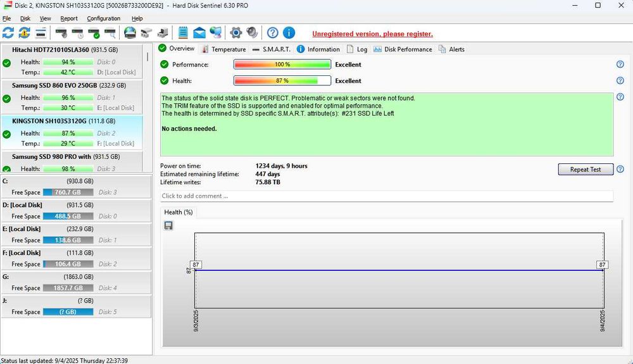The width and height of the screenshot is (633, 364).
Task: Click the Repeat Test button
Action: (x=586, y=169)
